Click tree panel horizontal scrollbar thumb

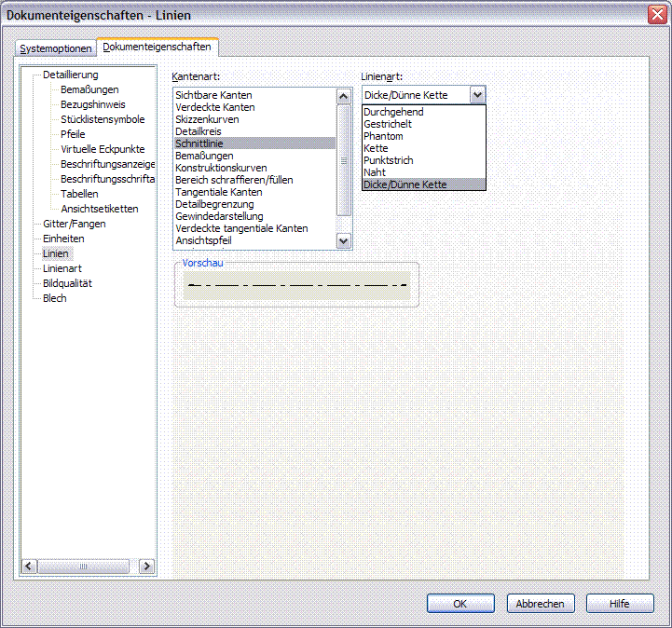(x=83, y=567)
